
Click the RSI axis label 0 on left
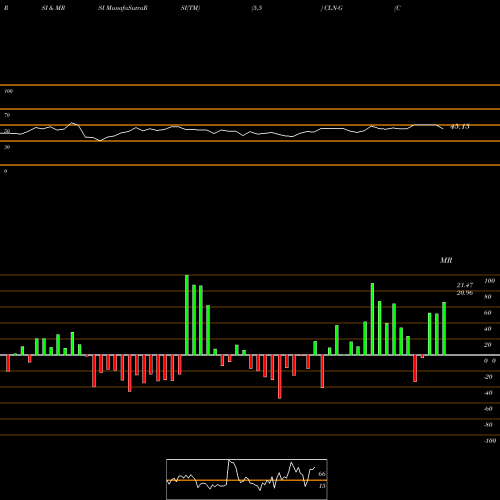tap(5, 171)
